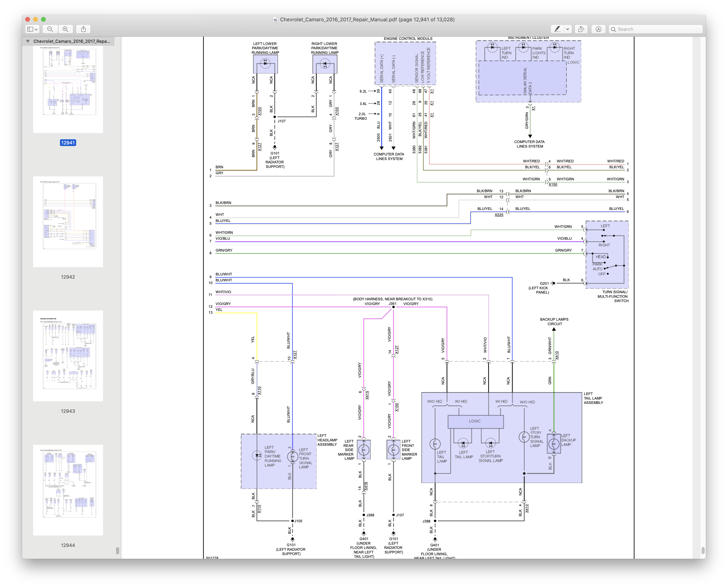This screenshot has width=728, height=588.
Task: Open the highlight color dropdown arrow
Action: (x=568, y=29)
